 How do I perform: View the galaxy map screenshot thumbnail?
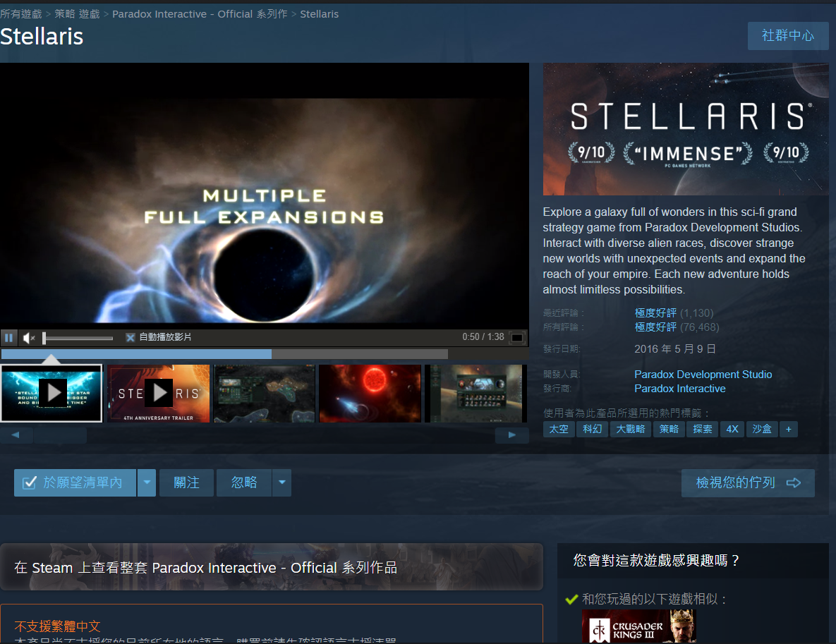(x=265, y=394)
